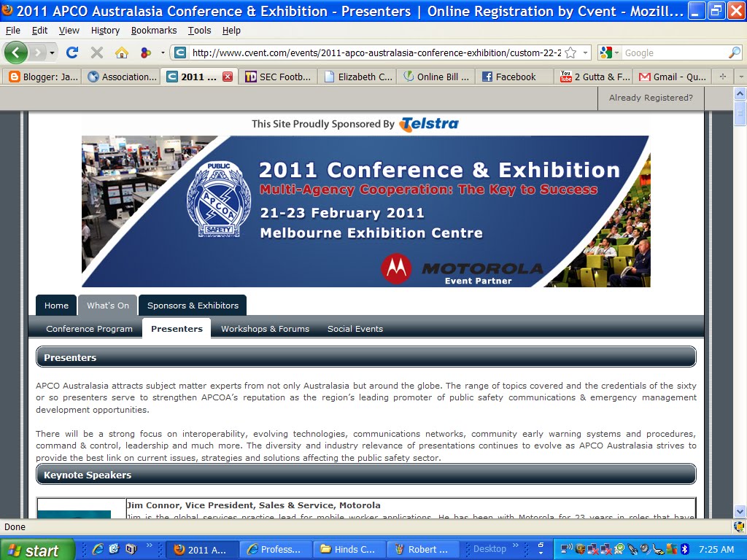
Task: Click the search magnifier icon
Action: [x=734, y=52]
